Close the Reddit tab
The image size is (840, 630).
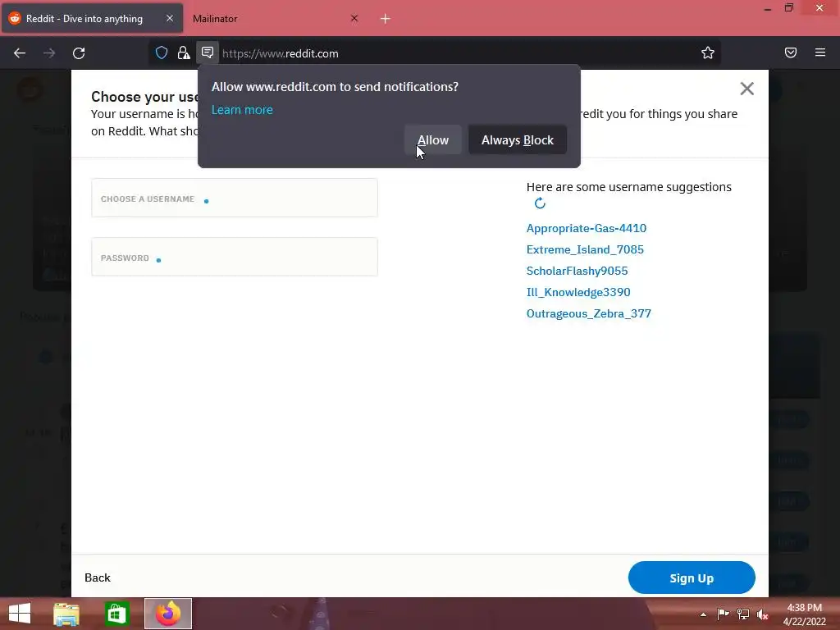(x=169, y=18)
